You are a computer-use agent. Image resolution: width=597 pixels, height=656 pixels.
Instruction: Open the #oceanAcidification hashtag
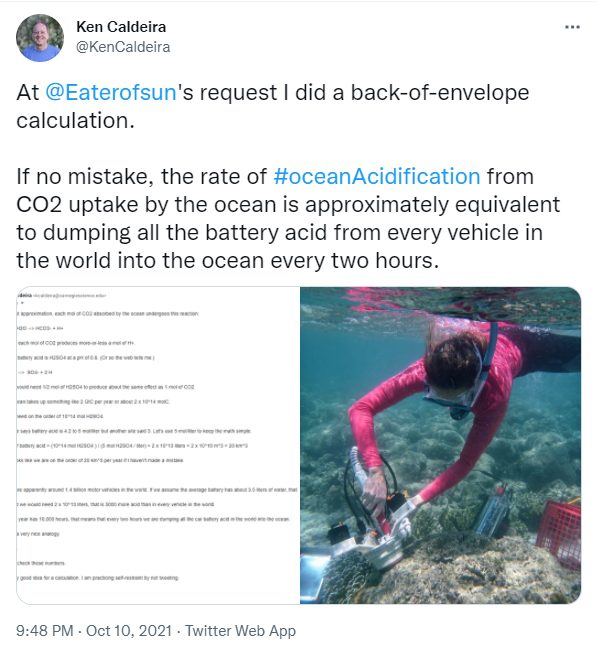point(377,176)
